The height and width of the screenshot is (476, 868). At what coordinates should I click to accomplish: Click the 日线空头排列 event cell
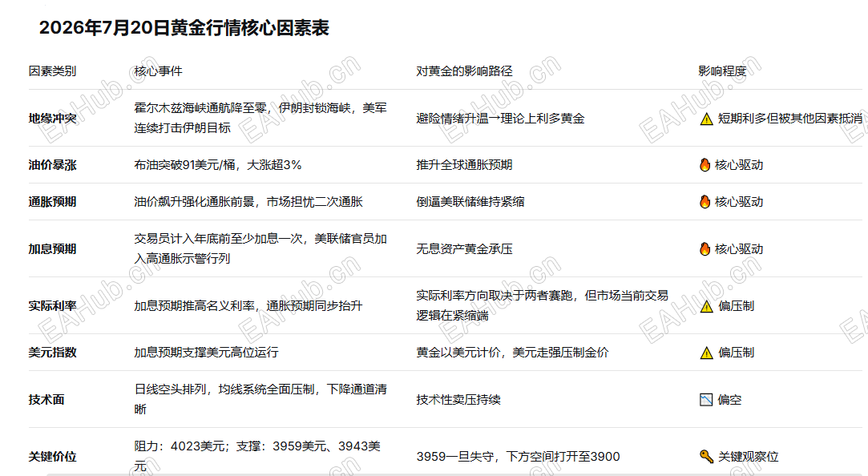pos(260,399)
